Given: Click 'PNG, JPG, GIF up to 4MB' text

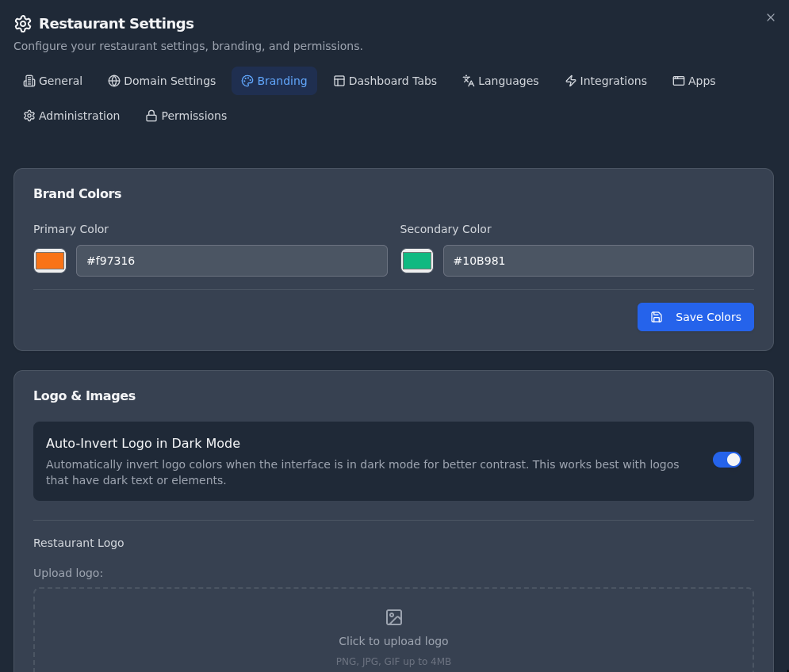Looking at the screenshot, I should tap(393, 662).
